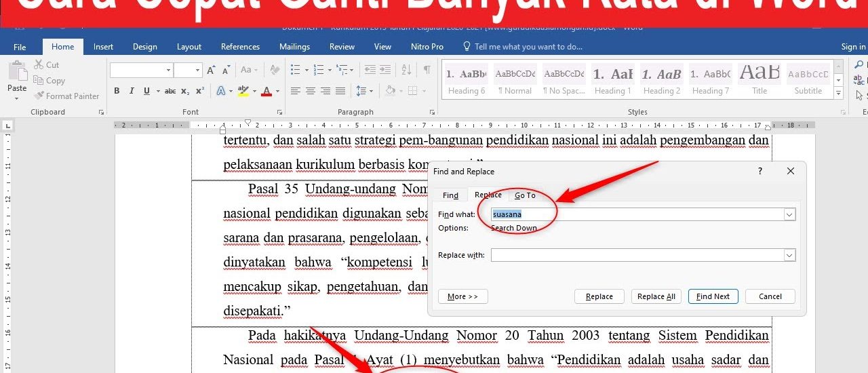Decrease font size with Shrink Font
Viewport: 868px width, 373px height.
(226, 70)
